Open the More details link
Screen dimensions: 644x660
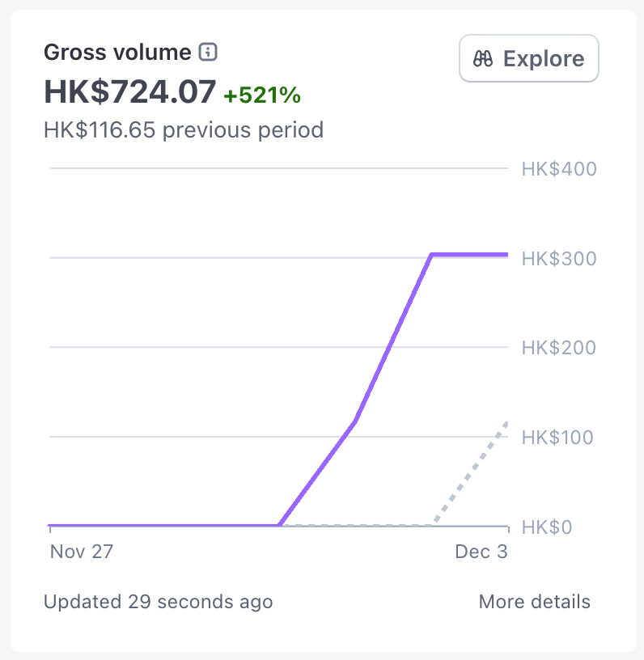[x=534, y=602]
